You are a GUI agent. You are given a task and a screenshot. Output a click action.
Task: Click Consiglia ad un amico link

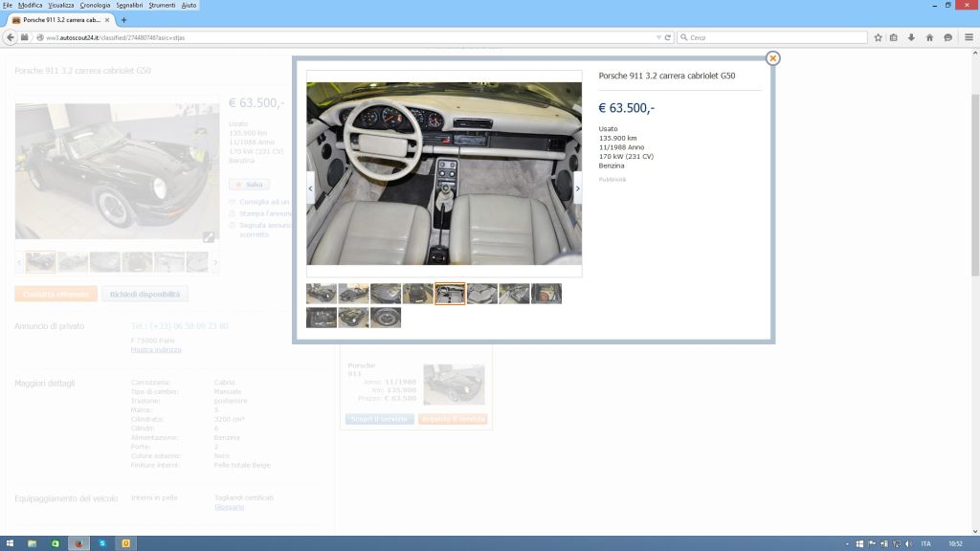pos(264,202)
